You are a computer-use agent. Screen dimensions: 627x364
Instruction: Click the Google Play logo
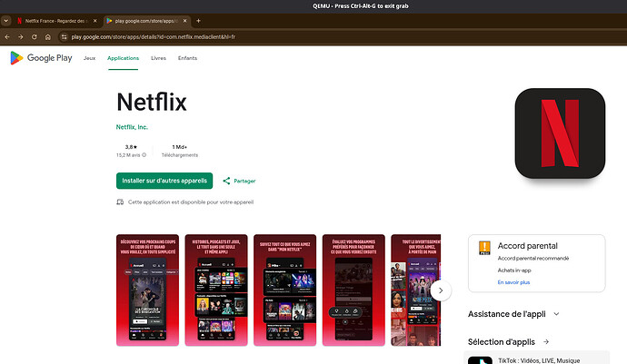(41, 58)
